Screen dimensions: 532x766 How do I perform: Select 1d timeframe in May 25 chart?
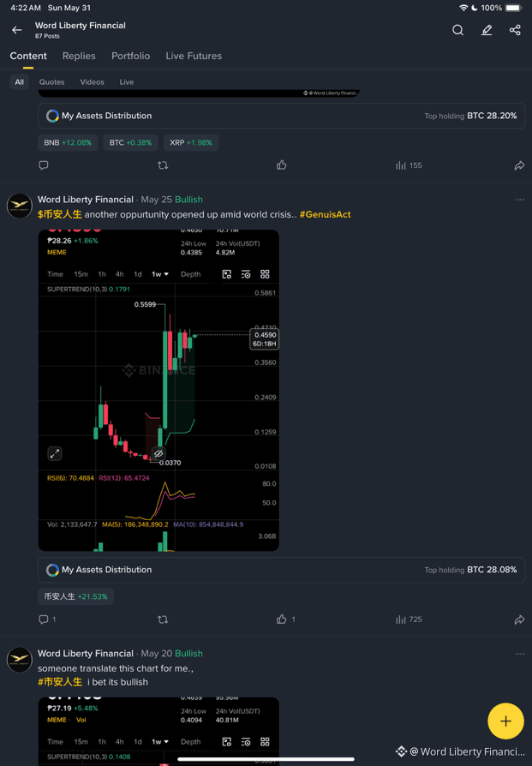pyautogui.click(x=138, y=274)
